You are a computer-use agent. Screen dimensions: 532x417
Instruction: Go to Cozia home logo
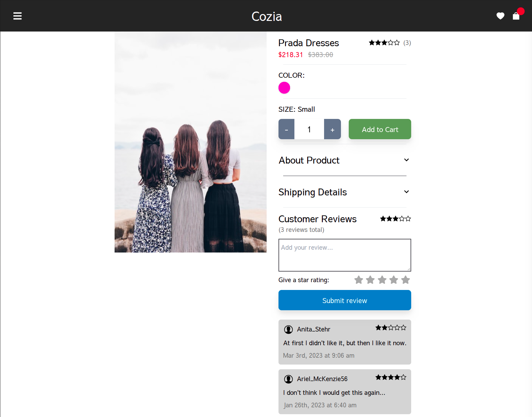[267, 16]
